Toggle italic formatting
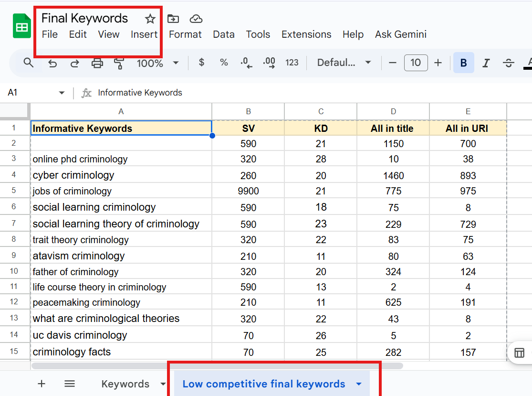 pyautogui.click(x=486, y=63)
